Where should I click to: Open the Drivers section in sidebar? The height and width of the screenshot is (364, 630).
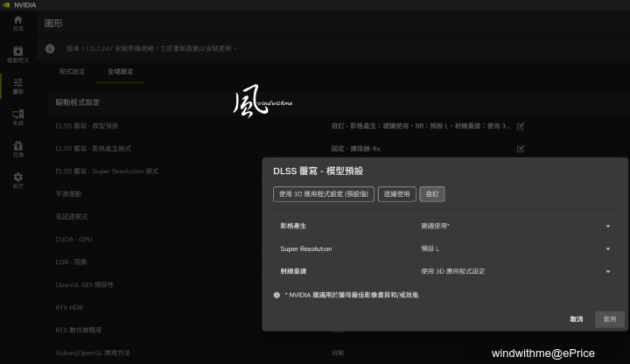coord(18,54)
